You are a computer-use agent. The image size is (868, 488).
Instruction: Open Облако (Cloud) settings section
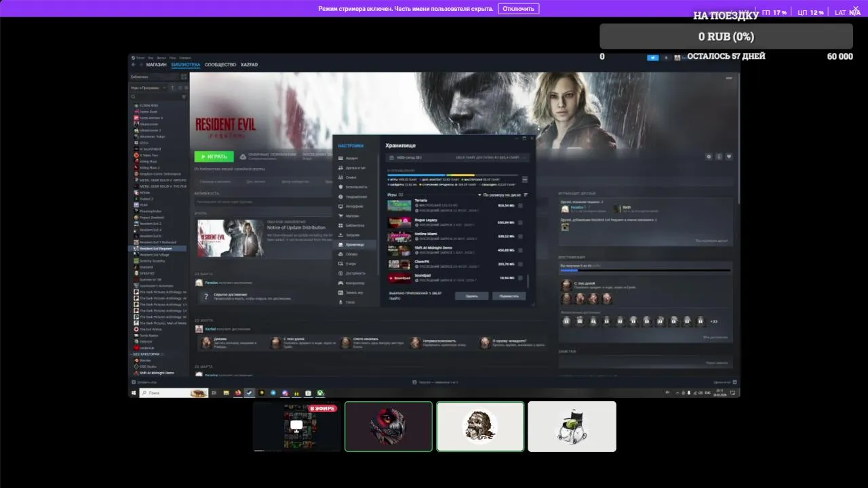point(355,253)
